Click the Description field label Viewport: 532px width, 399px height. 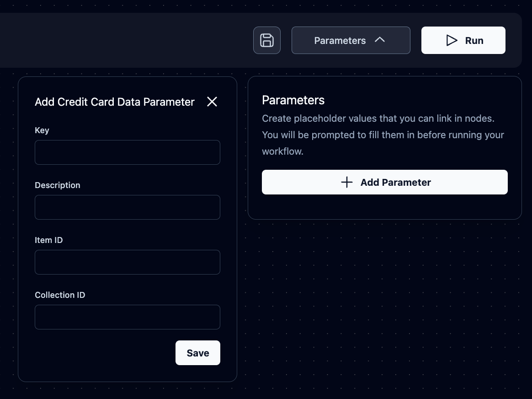click(58, 185)
